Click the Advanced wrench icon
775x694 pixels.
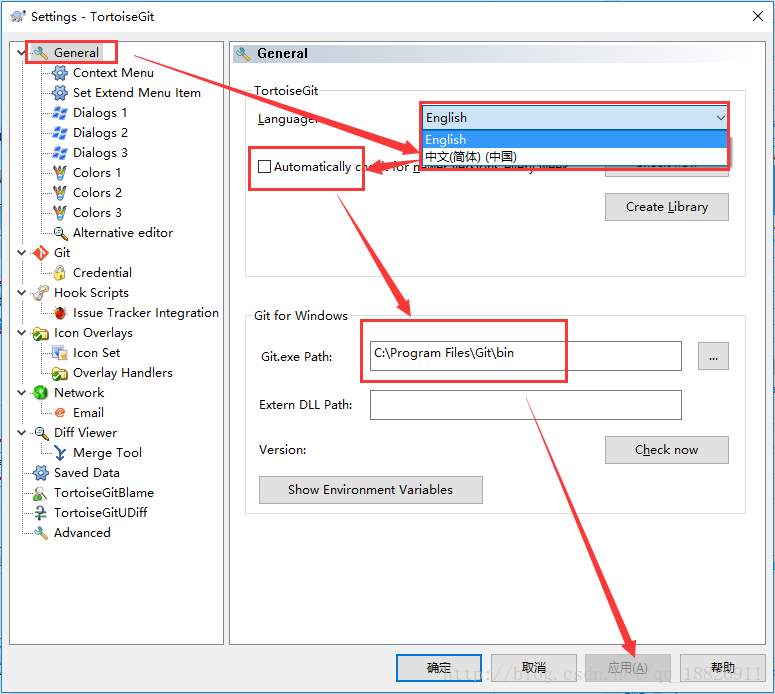41,532
